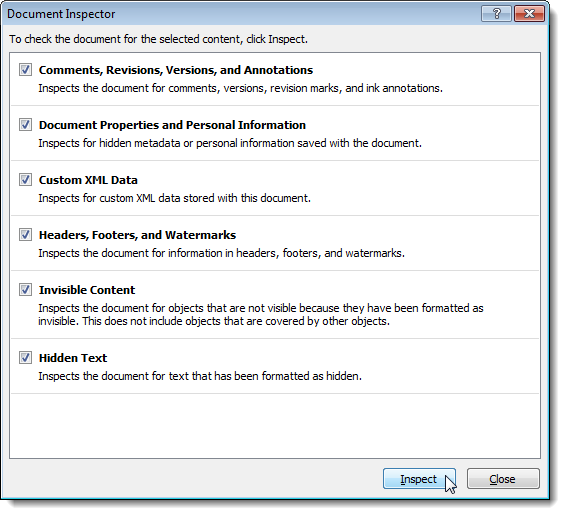Click the 'Document Inspector' title bar text
Image resolution: width=565 pixels, height=515 pixels.
coord(61,14)
